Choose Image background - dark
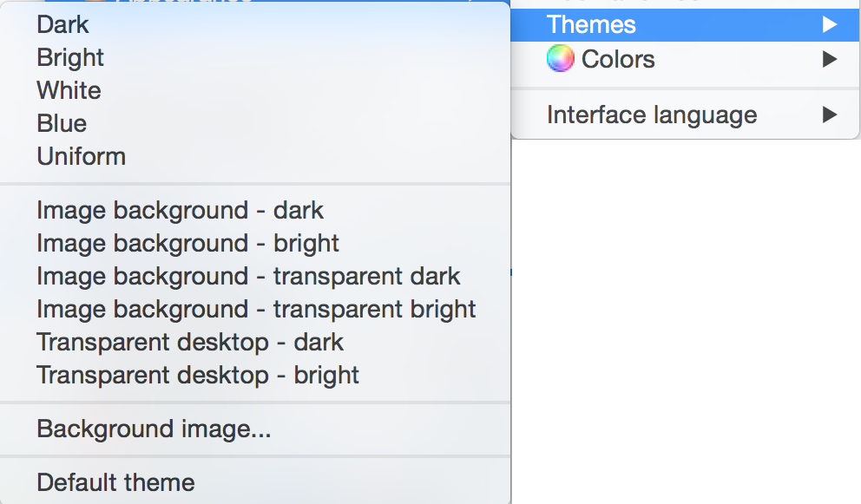This screenshot has height=504, width=861. coord(180,210)
